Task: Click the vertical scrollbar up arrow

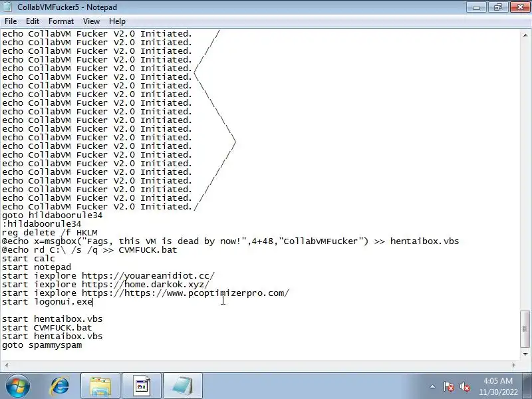Action: [x=525, y=35]
